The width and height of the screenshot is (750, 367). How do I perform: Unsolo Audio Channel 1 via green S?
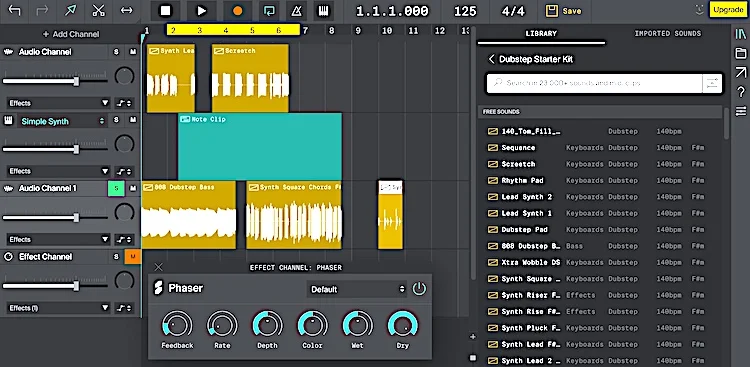[x=116, y=189]
